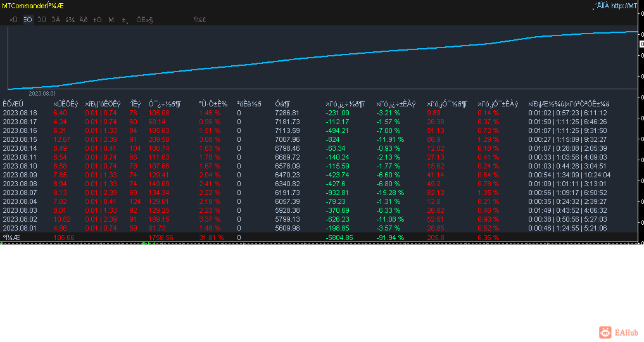The image size is (644, 342).
Task: Click the -932.81 drawdown value
Action: (x=337, y=193)
